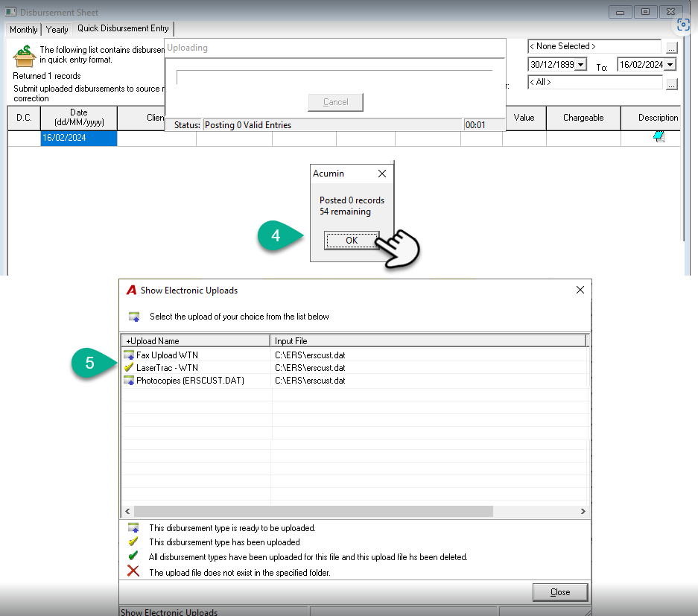Click the D.C. column header
698x616 pixels.
pos(24,118)
